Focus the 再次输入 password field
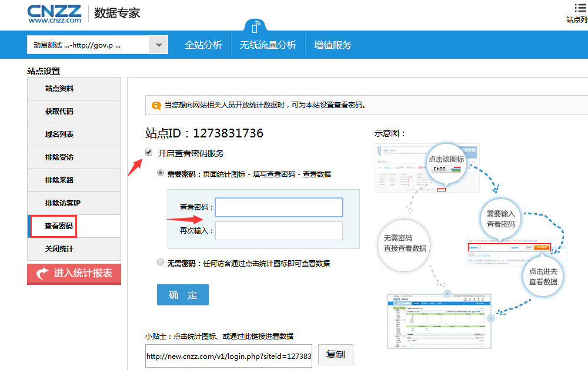This screenshot has width=588, height=370. [x=279, y=231]
